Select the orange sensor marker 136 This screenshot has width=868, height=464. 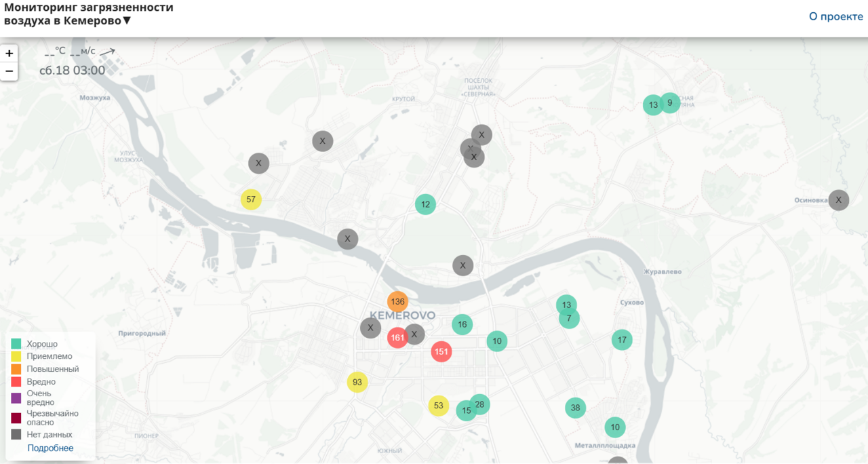pos(397,301)
